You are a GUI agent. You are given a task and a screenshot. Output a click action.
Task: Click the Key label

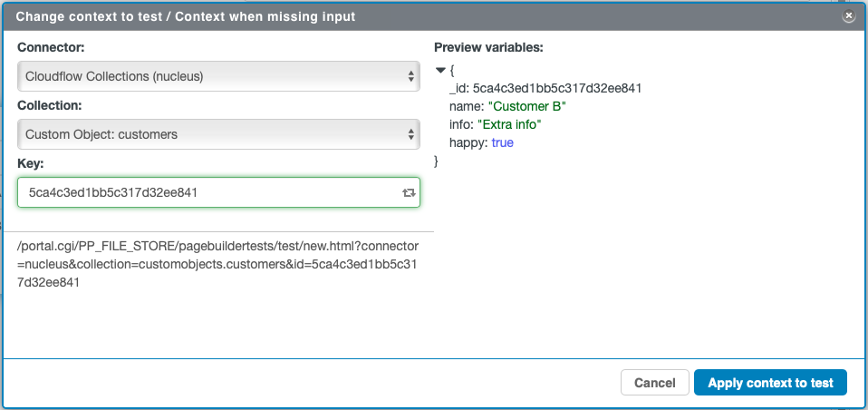click(31, 163)
